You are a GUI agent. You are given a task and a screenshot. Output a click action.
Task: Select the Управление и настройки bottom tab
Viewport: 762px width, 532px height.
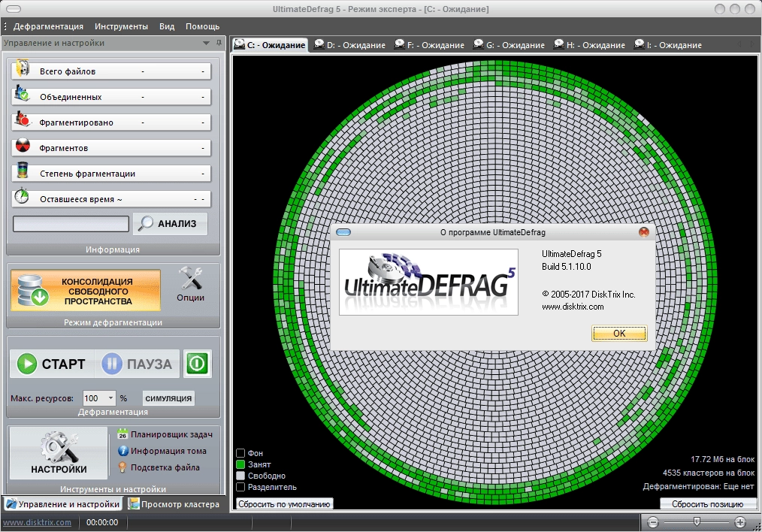pyautogui.click(x=62, y=503)
